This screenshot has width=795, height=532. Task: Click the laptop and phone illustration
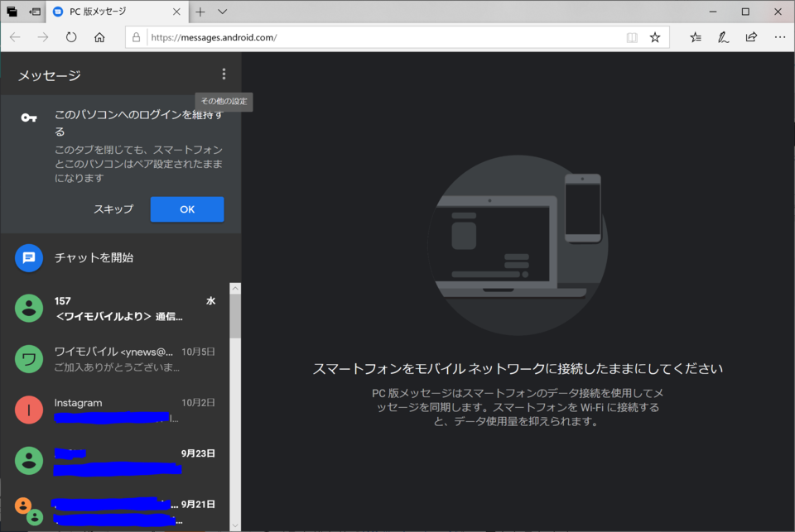(518, 245)
